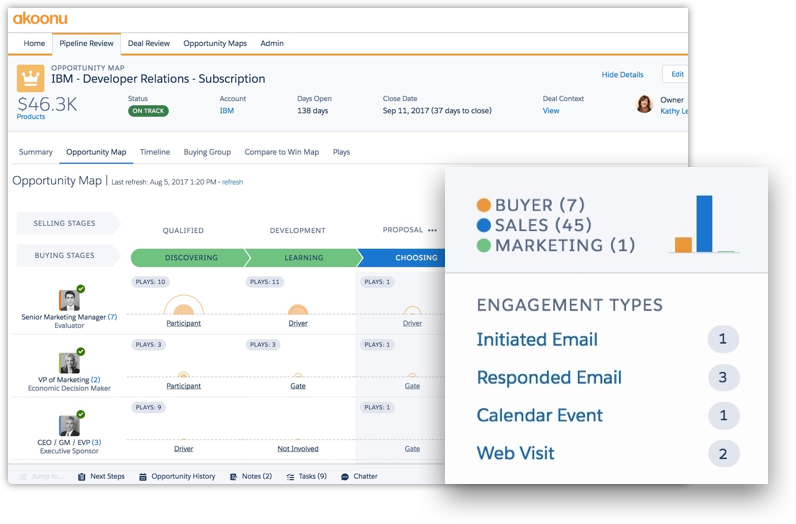Select the VP of Marketing portrait
This screenshot has height=524, width=796.
(69, 363)
